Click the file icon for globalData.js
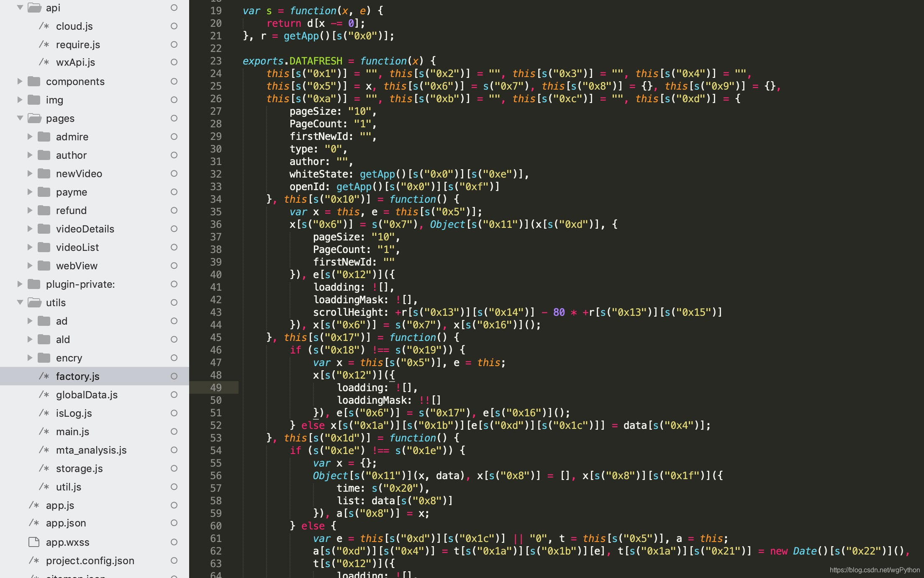Screen dimensions: 924x578 coord(44,395)
